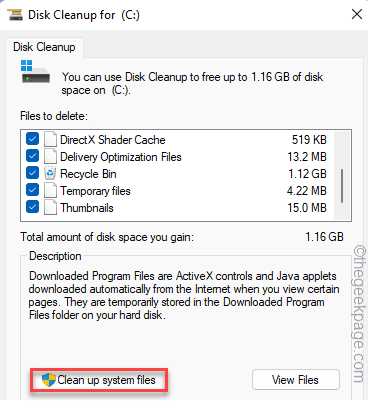Image resolution: width=368 pixels, height=404 pixels.
Task: Click the shield icon on Clean up button
Action: 49,380
